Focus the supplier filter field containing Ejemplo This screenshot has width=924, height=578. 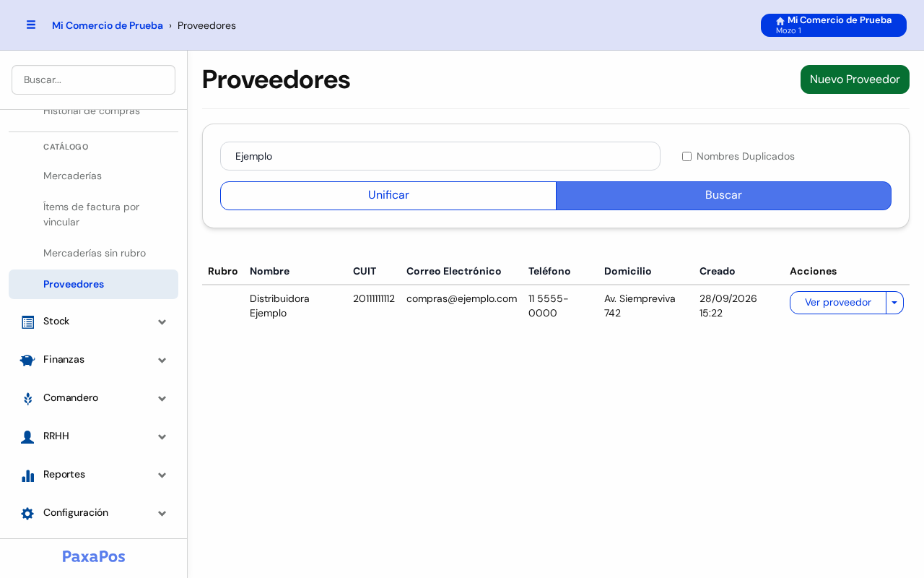(440, 156)
